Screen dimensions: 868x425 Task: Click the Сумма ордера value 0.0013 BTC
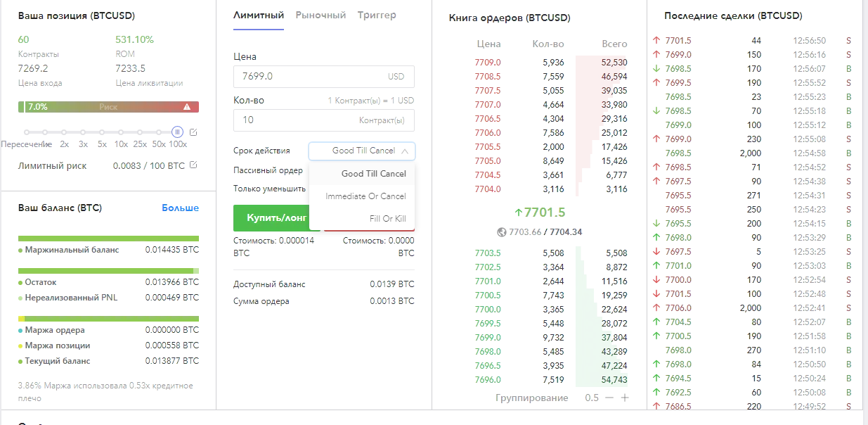[x=392, y=301]
